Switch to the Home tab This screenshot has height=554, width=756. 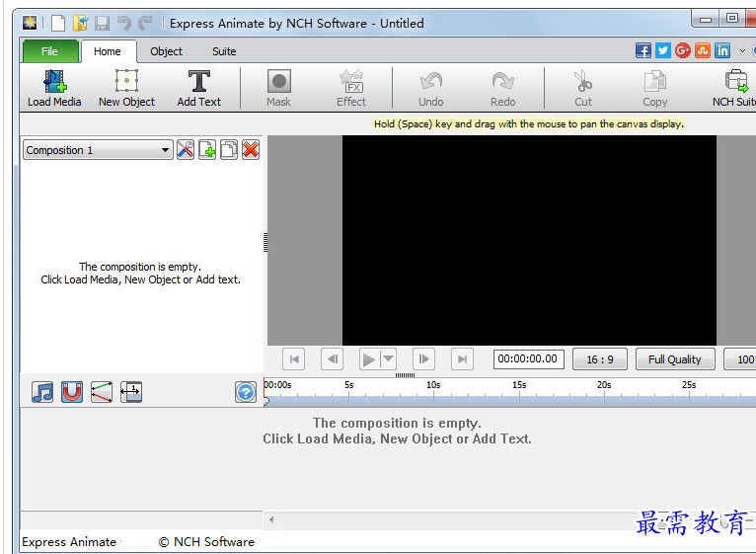[108, 51]
